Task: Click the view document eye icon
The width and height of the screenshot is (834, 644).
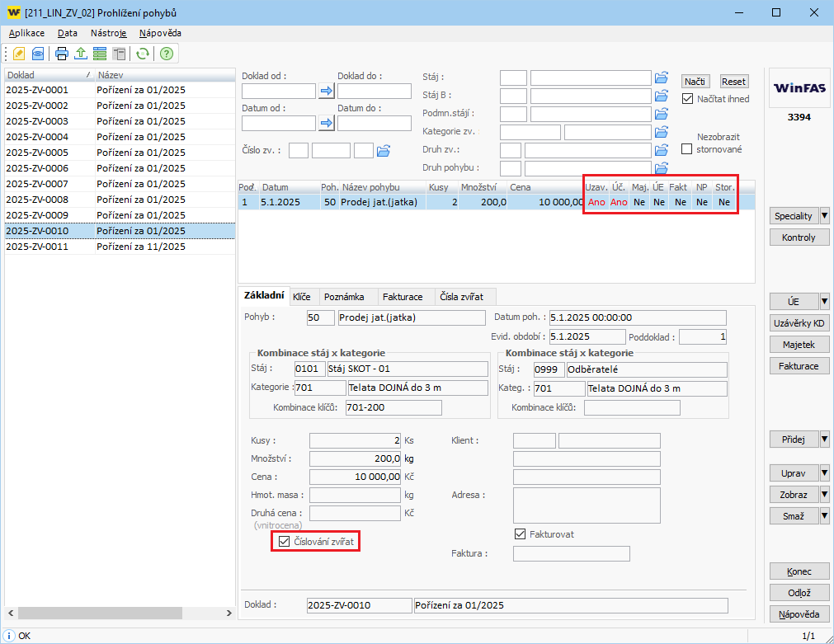Action: [38, 54]
